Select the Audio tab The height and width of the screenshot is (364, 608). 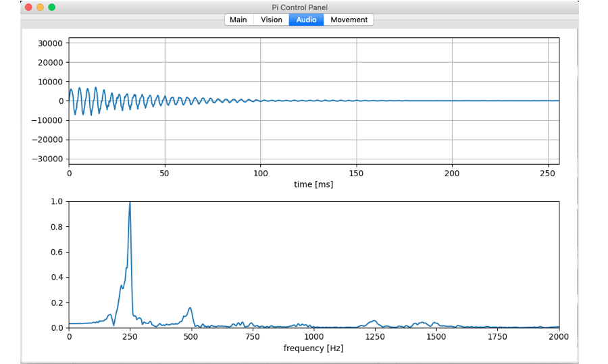point(306,20)
